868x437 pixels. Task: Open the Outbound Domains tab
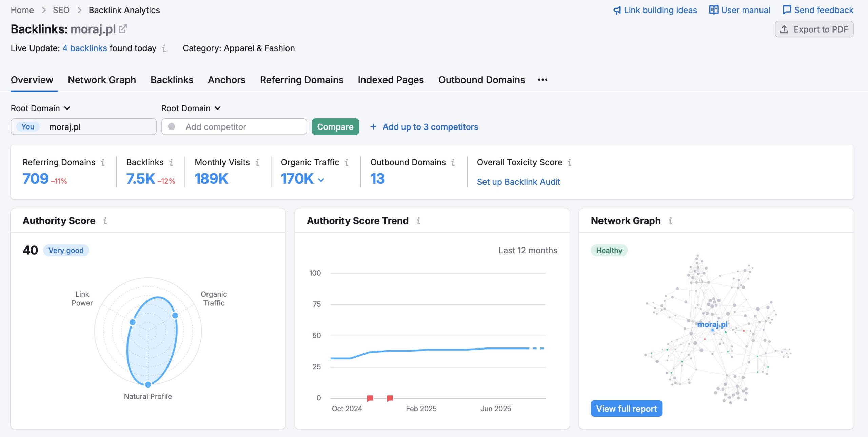[481, 80]
